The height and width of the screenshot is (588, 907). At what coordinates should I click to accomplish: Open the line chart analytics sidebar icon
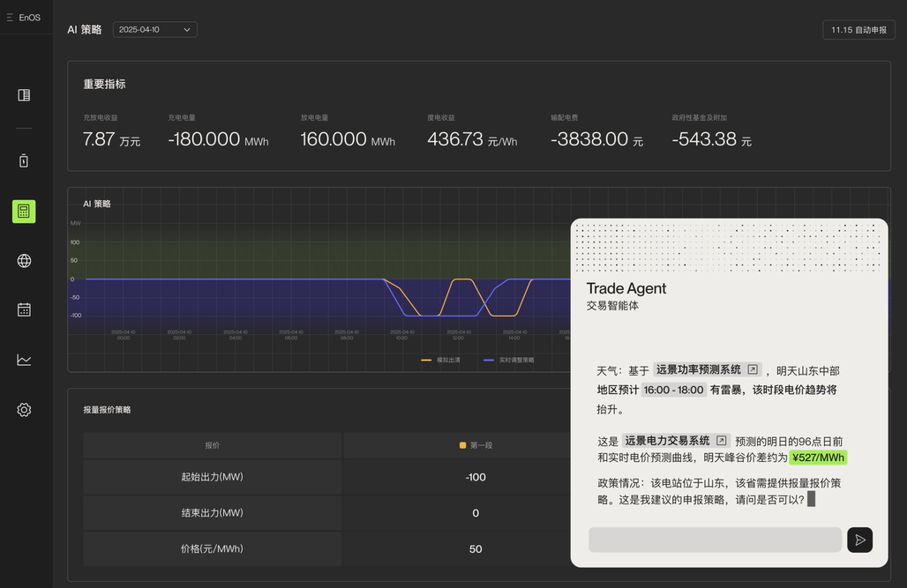(x=24, y=360)
